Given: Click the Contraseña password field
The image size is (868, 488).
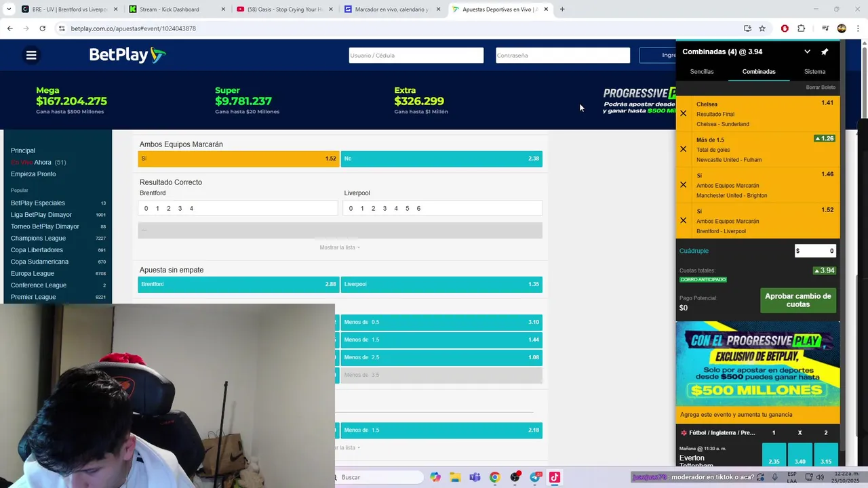Looking at the screenshot, I should click(x=563, y=56).
